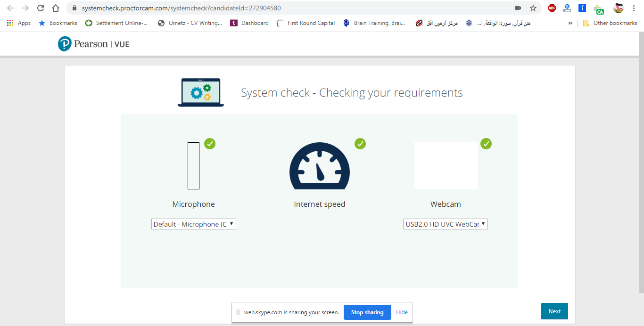This screenshot has height=326, width=644.
Task: Click the Pearson VUE logo
Action: [x=93, y=44]
